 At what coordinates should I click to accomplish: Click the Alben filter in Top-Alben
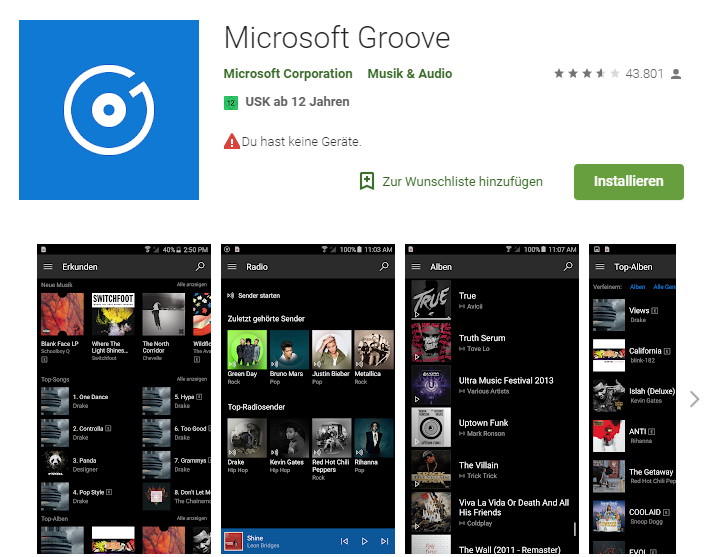[x=637, y=287]
